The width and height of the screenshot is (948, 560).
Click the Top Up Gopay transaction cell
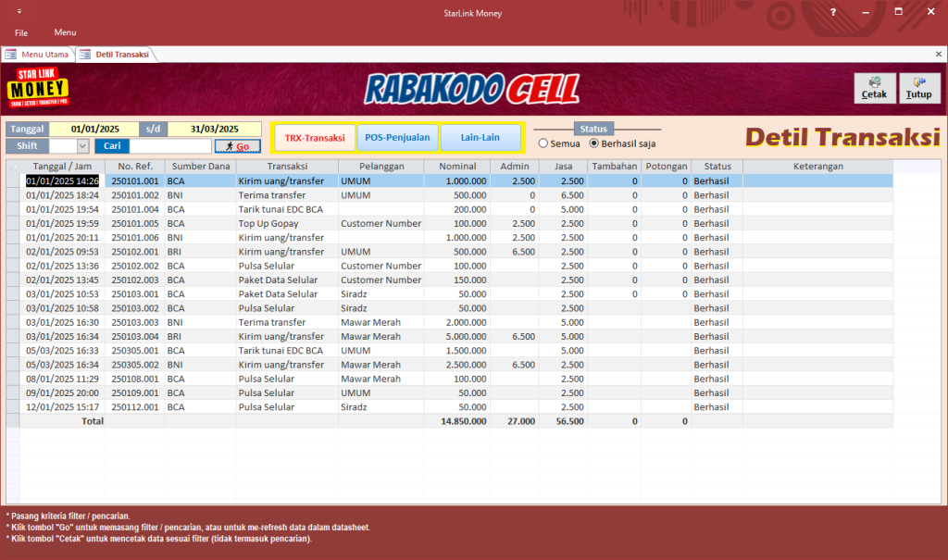pos(287,223)
